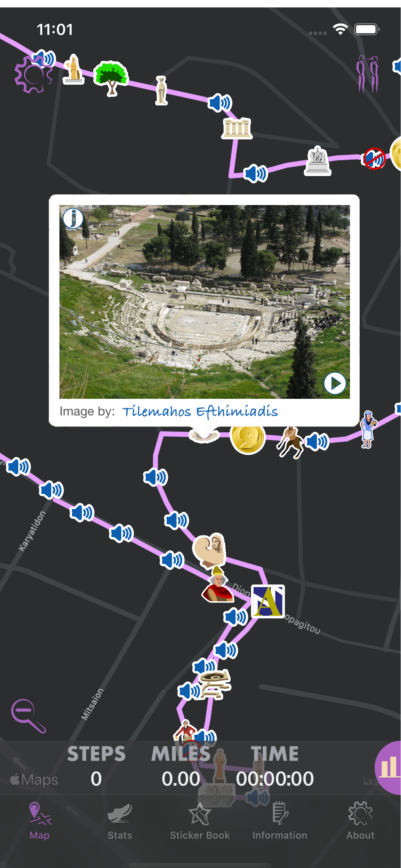This screenshot has width=401, height=868.
Task: Tap the blue A square marker
Action: 268,601
